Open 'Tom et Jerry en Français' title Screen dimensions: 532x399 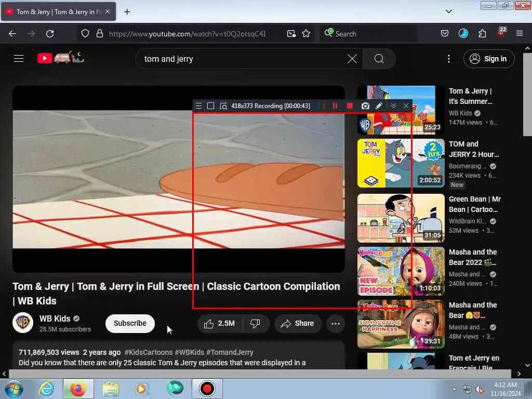pos(474,362)
